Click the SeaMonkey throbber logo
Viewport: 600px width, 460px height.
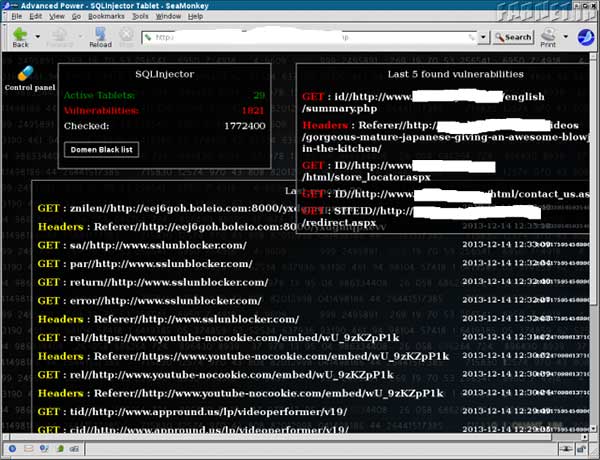pos(586,37)
